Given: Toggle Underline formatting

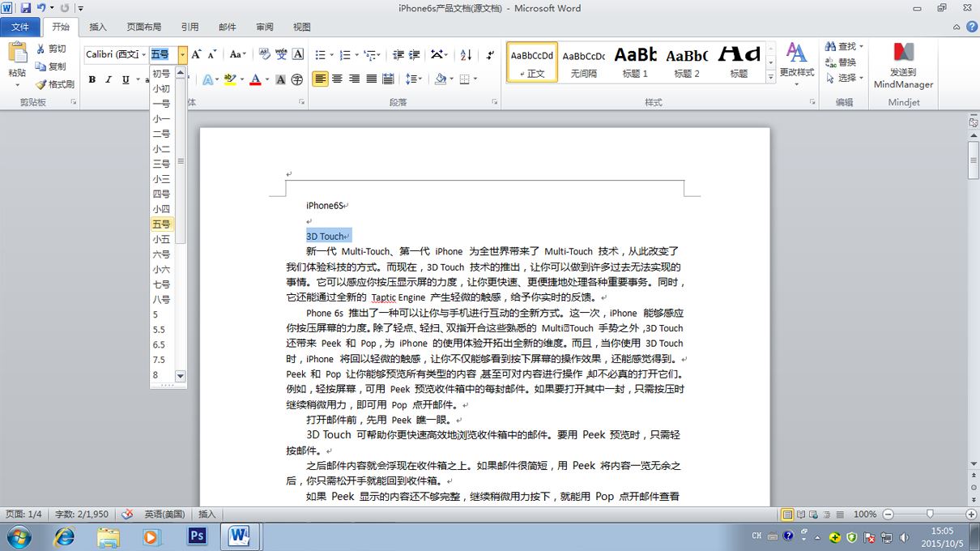Looking at the screenshot, I should (x=126, y=79).
